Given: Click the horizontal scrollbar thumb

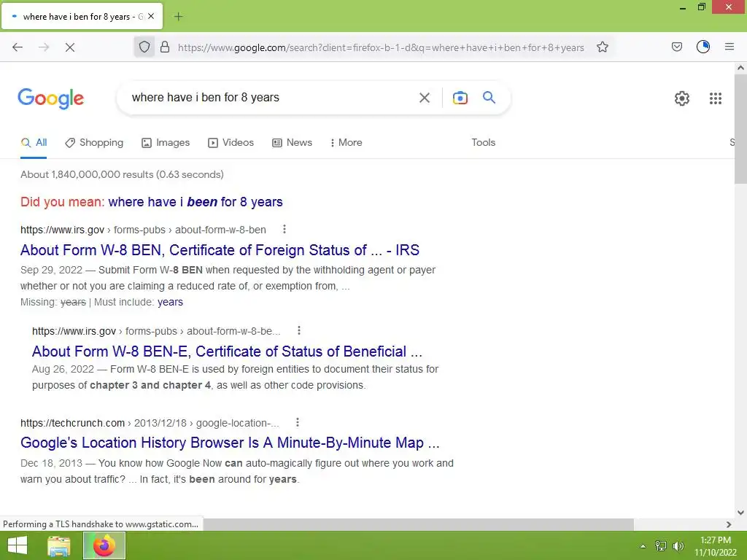Looking at the screenshot, I should click(x=418, y=524).
